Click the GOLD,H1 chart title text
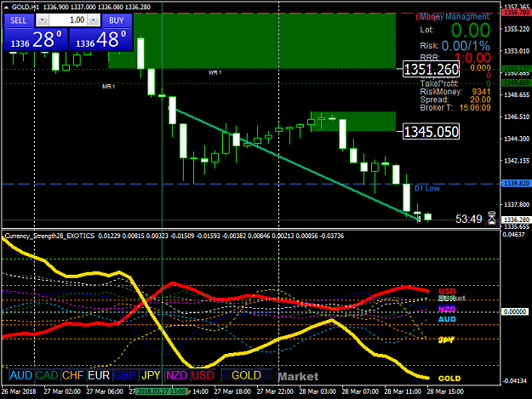532x399 pixels. 26,7
